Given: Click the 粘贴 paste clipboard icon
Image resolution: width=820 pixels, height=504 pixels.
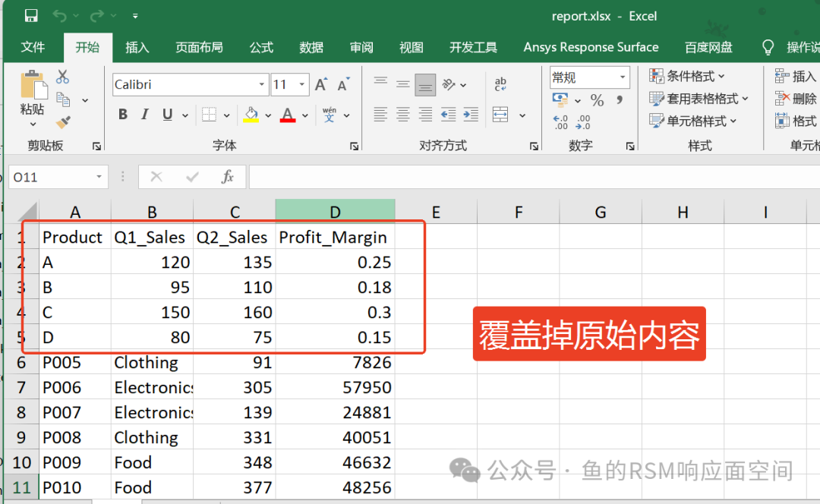Looking at the screenshot, I should point(33,85).
